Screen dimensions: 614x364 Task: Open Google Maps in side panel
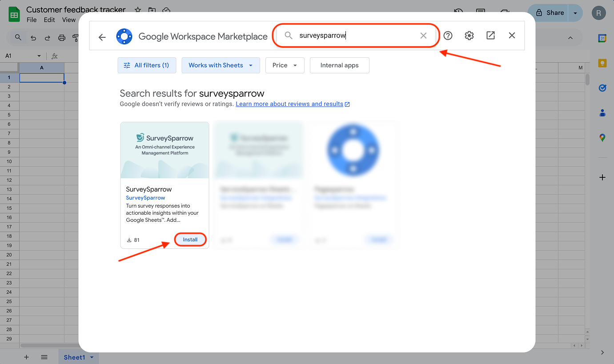pyautogui.click(x=602, y=138)
